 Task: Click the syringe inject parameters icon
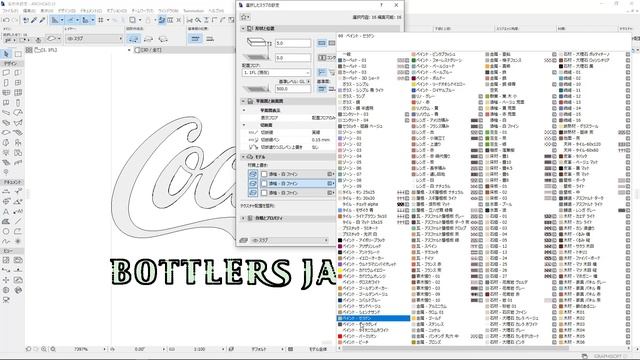pyautogui.click(x=42, y=20)
